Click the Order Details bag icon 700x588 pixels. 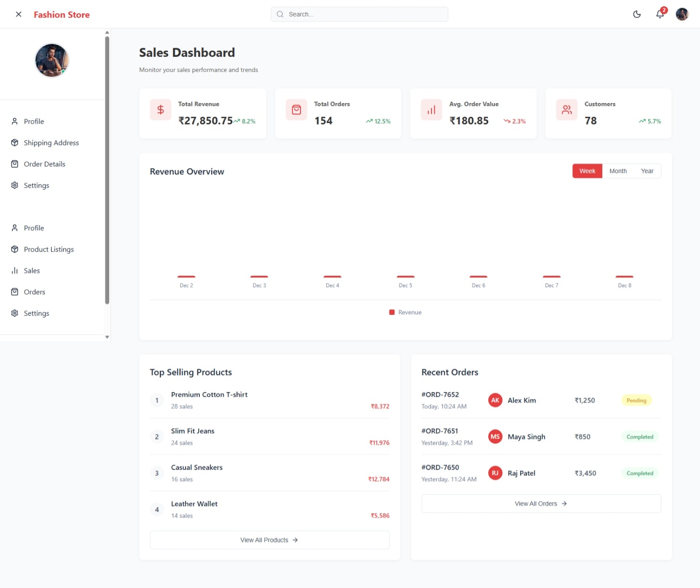[x=15, y=164]
